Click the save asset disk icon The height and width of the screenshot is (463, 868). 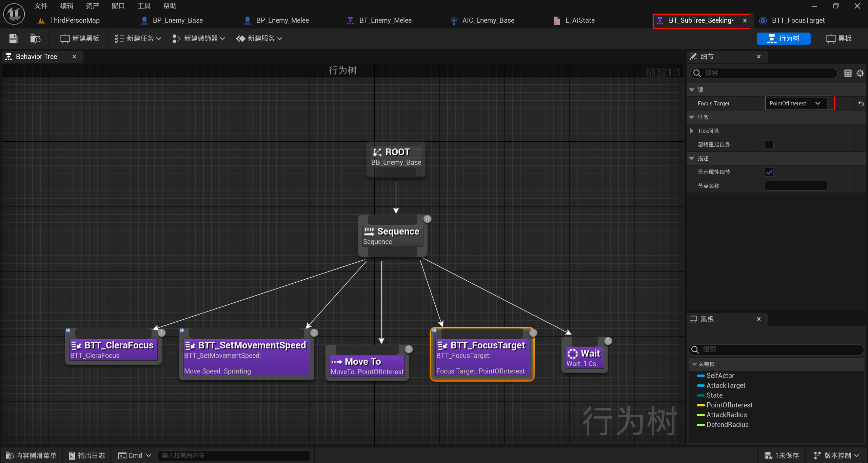[13, 39]
